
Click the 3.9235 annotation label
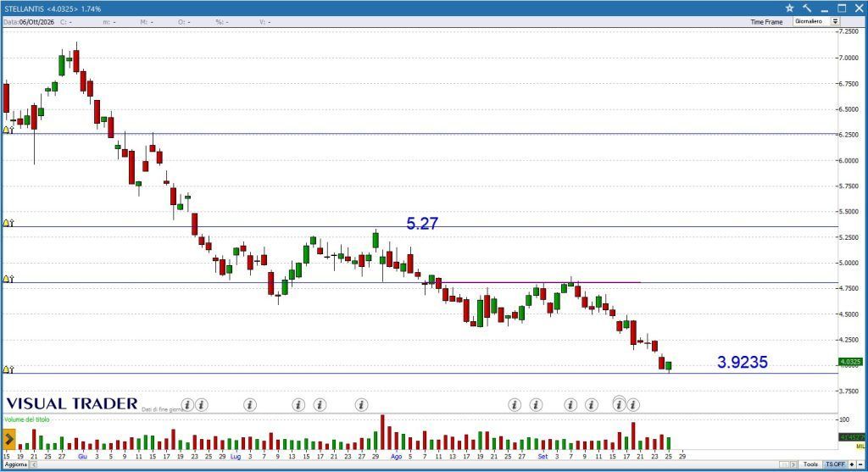[743, 362]
